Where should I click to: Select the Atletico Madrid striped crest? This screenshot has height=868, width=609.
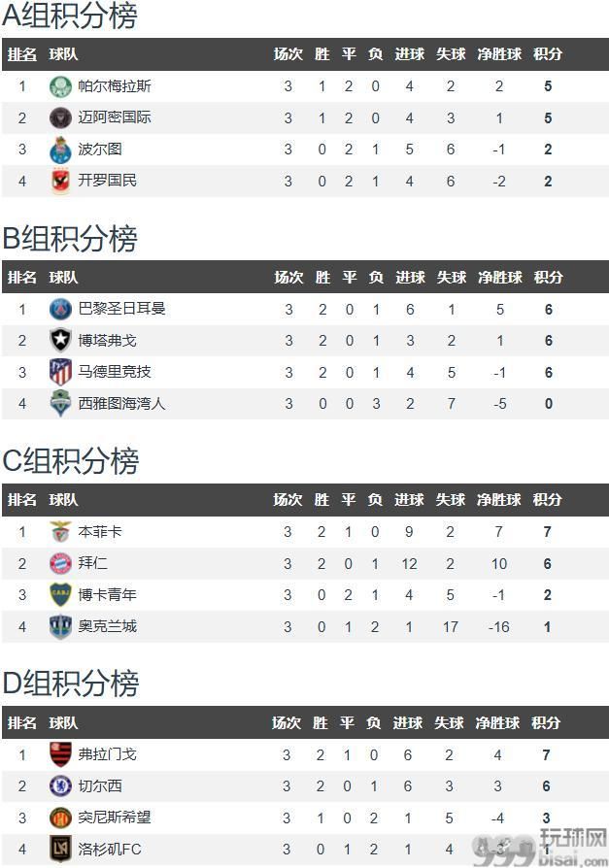(x=60, y=372)
